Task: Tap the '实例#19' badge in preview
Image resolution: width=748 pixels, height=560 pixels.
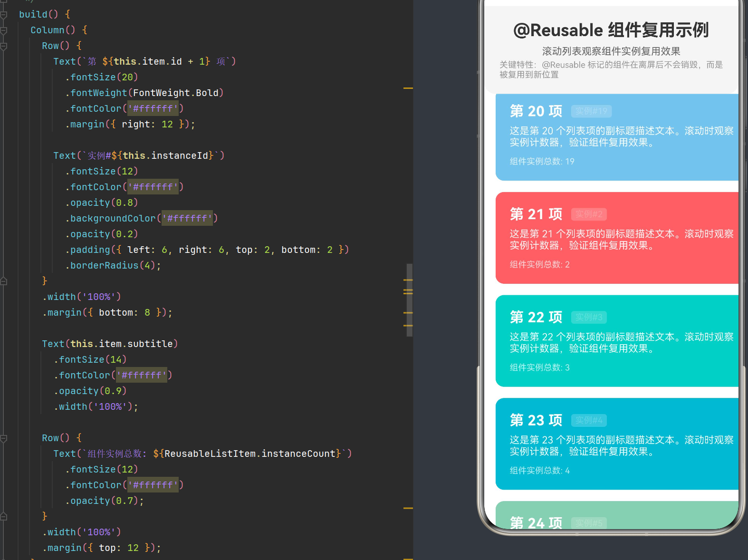Action: [x=591, y=111]
